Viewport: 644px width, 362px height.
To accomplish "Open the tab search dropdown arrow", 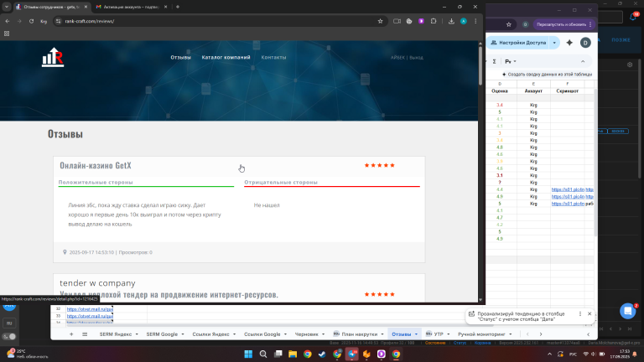I will pyautogui.click(x=7, y=7).
